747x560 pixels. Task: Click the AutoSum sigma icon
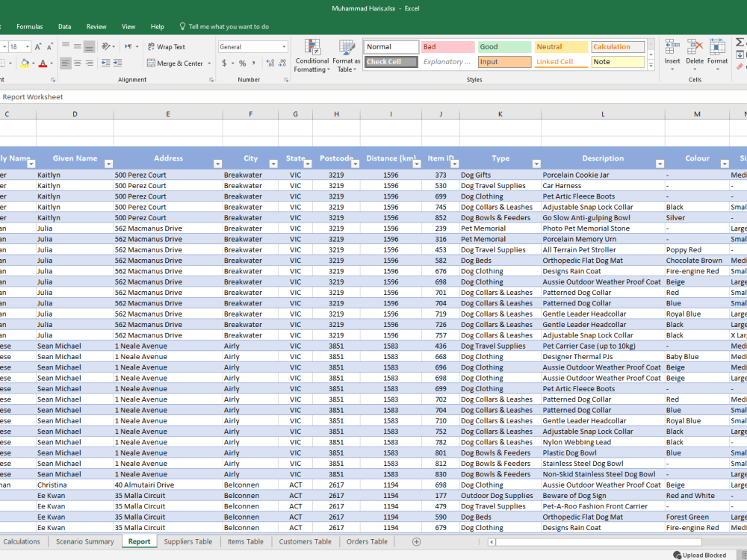(740, 43)
